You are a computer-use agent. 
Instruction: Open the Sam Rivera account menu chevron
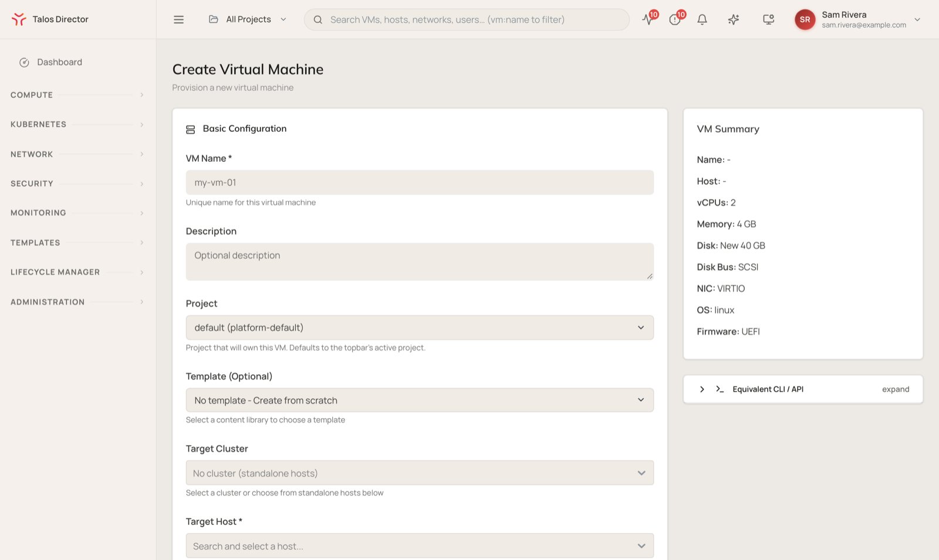[917, 19]
